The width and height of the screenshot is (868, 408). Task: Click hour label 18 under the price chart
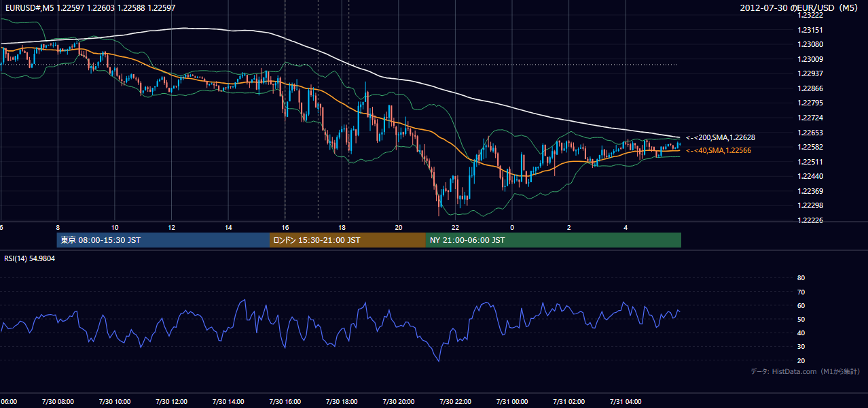[x=342, y=228]
